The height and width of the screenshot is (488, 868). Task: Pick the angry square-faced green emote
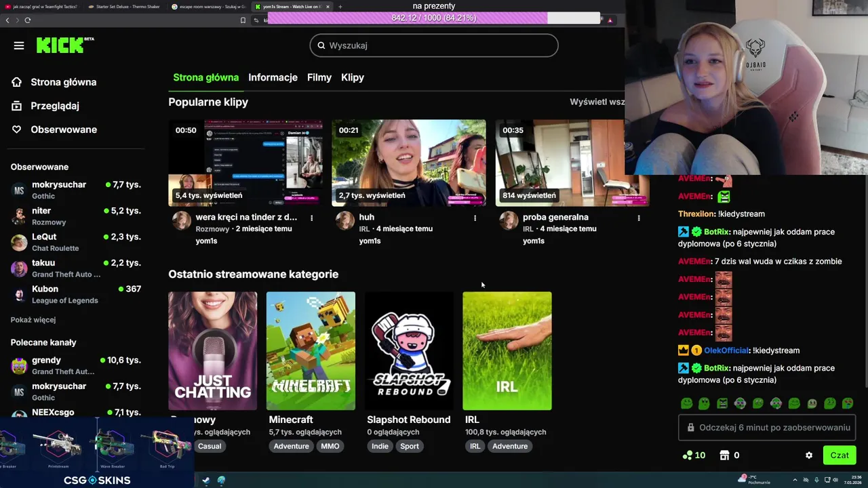[722, 404]
